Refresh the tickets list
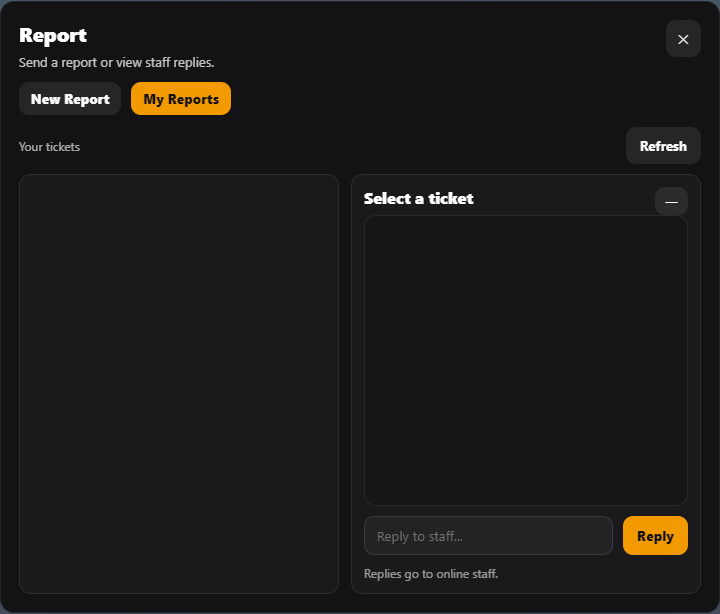This screenshot has width=720, height=614. click(663, 146)
